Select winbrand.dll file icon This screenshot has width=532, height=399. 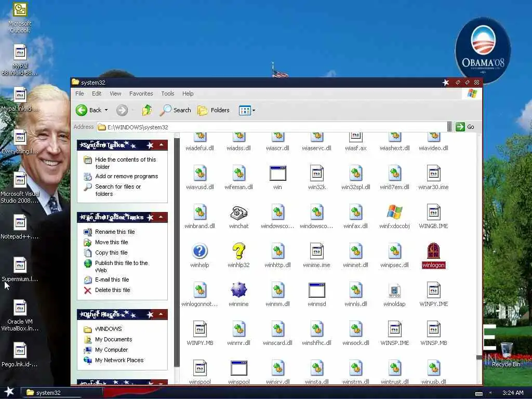(x=199, y=212)
